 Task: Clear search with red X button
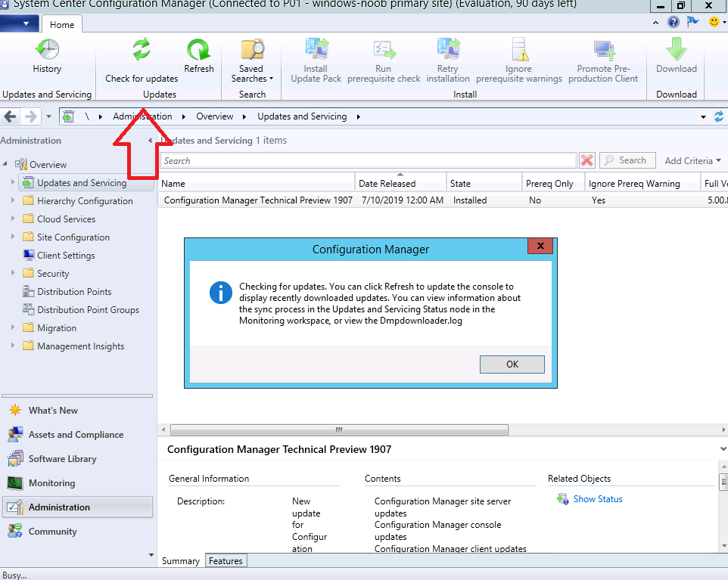(x=586, y=160)
